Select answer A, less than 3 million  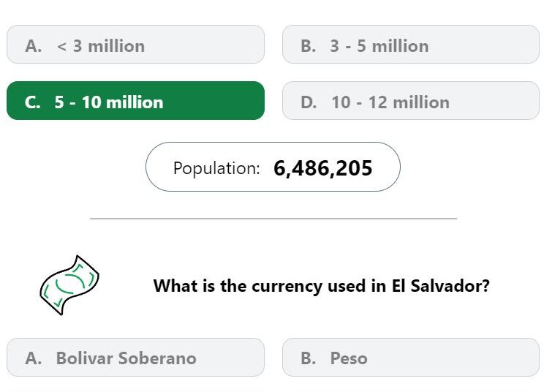[136, 45]
